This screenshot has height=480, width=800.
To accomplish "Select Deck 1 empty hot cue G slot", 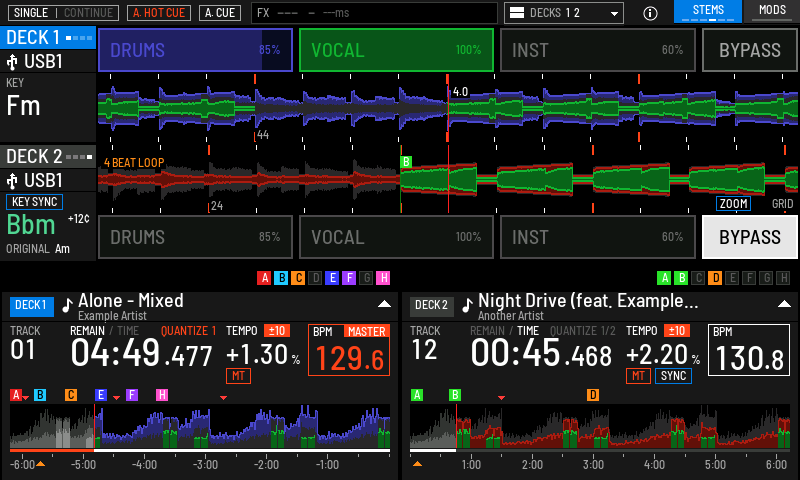I will pos(366,278).
